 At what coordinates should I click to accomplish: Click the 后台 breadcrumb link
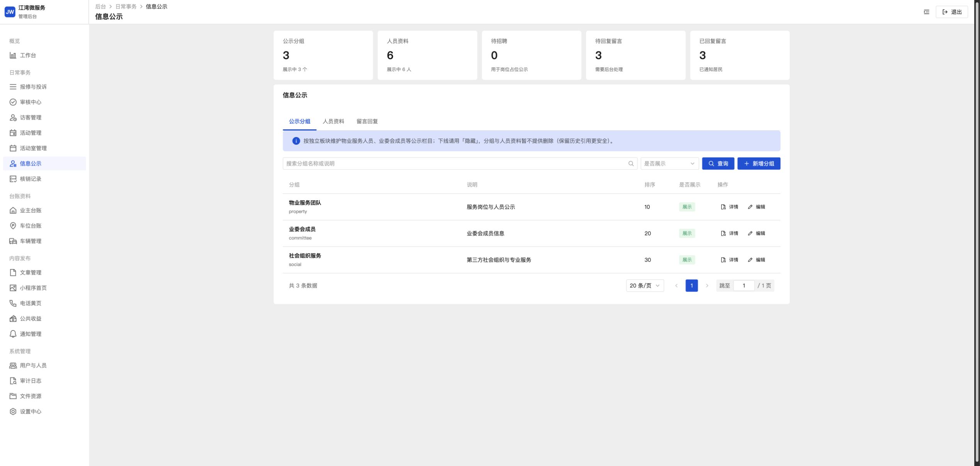[x=100, y=7]
